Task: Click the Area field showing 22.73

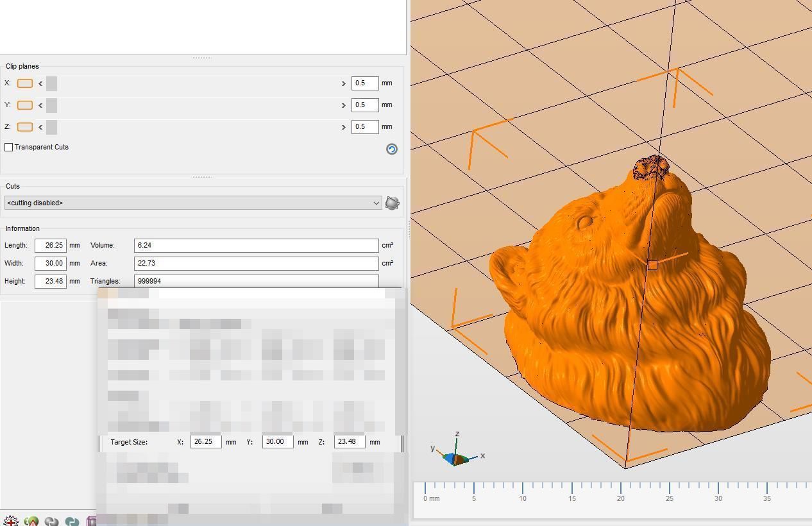Action: (x=257, y=264)
